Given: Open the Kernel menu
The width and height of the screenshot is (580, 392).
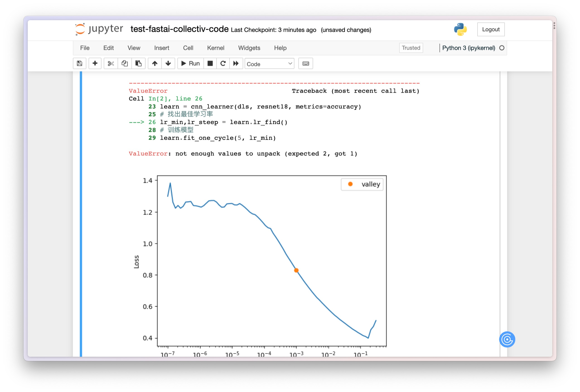Looking at the screenshot, I should [x=215, y=48].
